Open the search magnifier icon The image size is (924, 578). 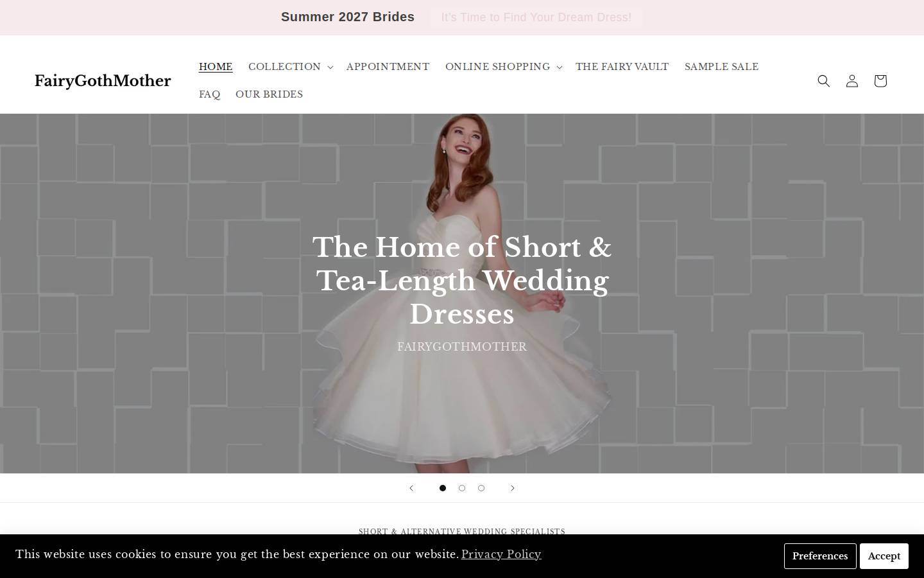click(824, 81)
